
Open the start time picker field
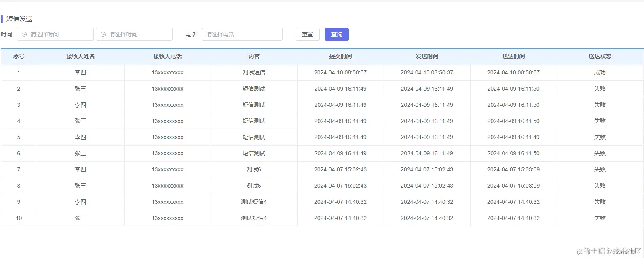click(x=55, y=34)
